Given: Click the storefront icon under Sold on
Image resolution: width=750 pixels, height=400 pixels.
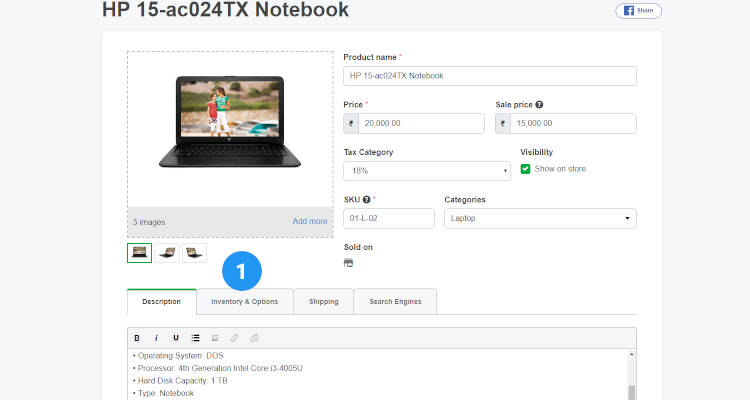Looking at the screenshot, I should coord(348,263).
